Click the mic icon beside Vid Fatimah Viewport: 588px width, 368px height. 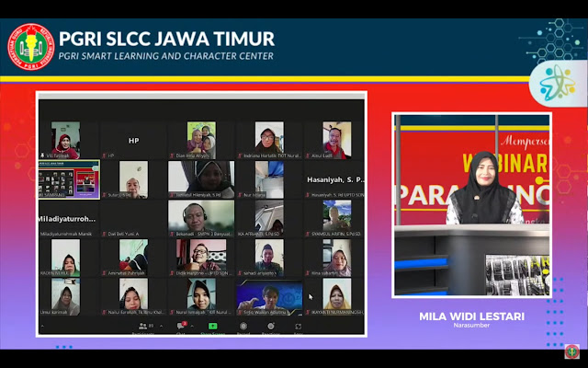pos(42,155)
